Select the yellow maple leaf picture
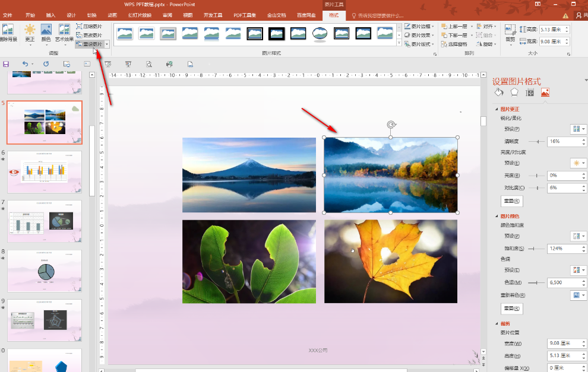The image size is (588, 372). coord(391,262)
